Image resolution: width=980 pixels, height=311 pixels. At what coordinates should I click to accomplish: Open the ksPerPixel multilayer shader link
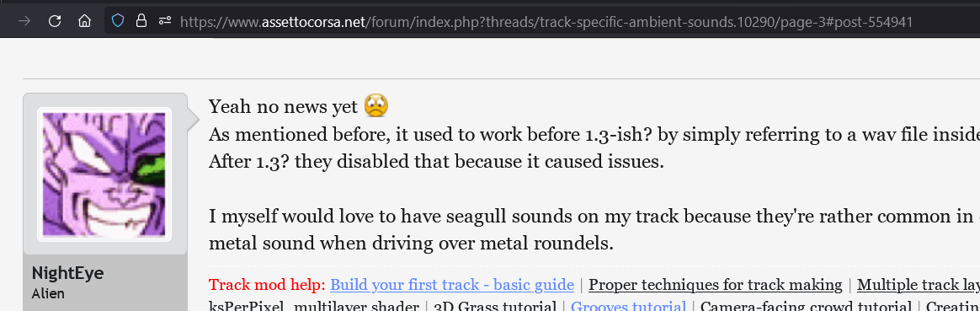pyautogui.click(x=314, y=306)
